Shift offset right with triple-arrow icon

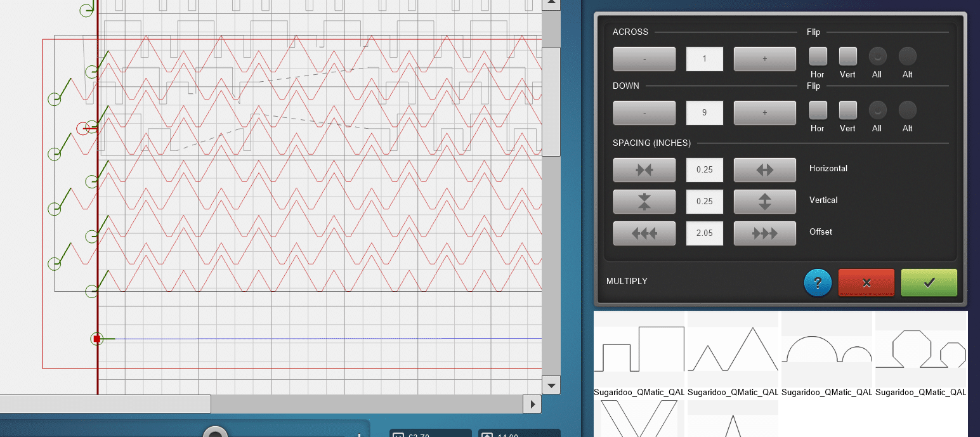[764, 233]
